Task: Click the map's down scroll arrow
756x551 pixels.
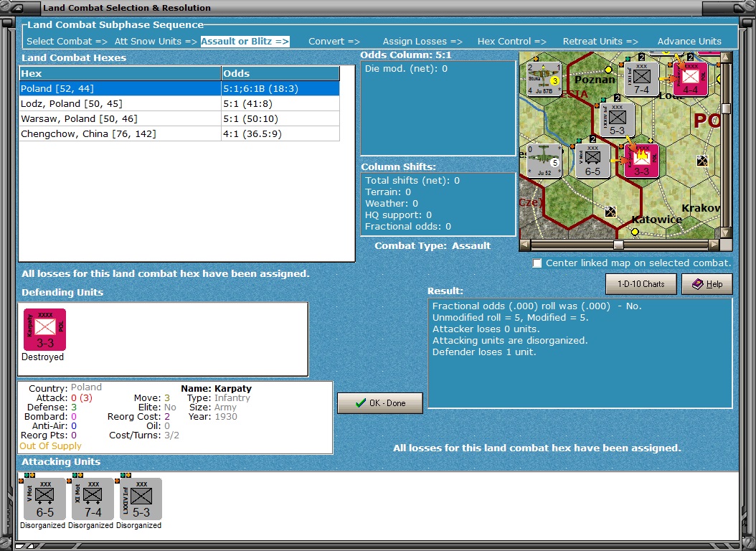Action: point(726,233)
